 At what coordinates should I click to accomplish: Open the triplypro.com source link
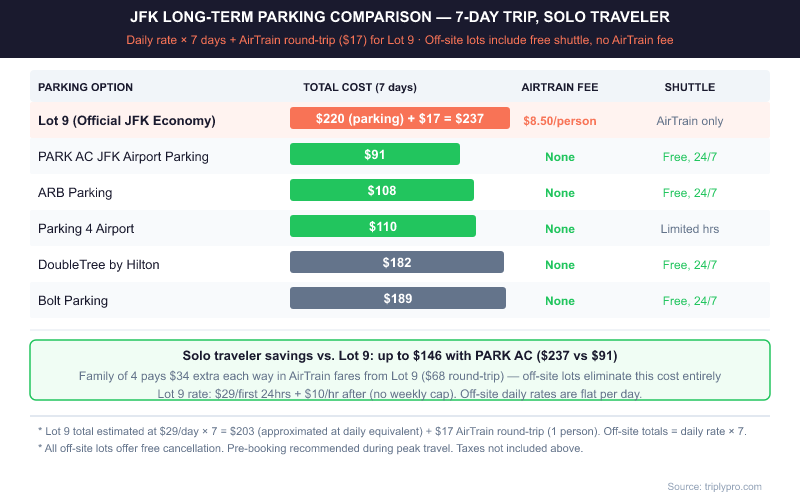[715, 486]
